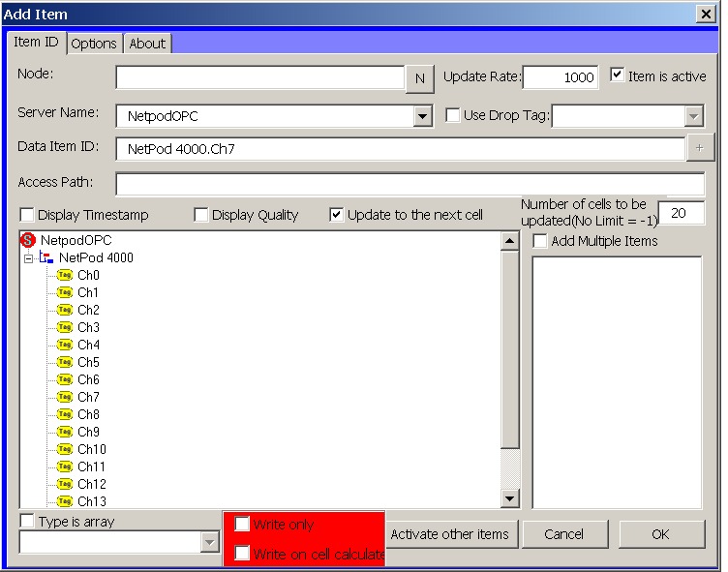Check the Display Quality option
Viewport: 728px width, 572px height.
pyautogui.click(x=201, y=215)
